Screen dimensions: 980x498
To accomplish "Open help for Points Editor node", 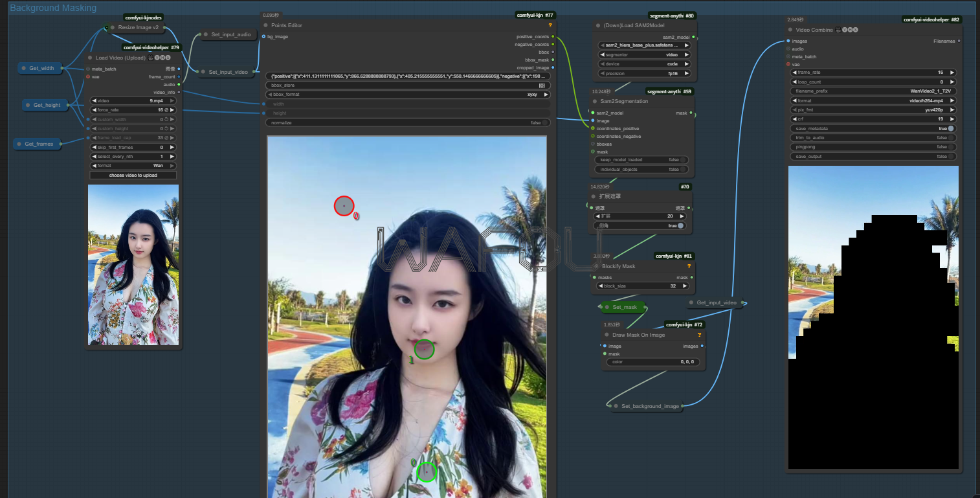I will (x=550, y=25).
